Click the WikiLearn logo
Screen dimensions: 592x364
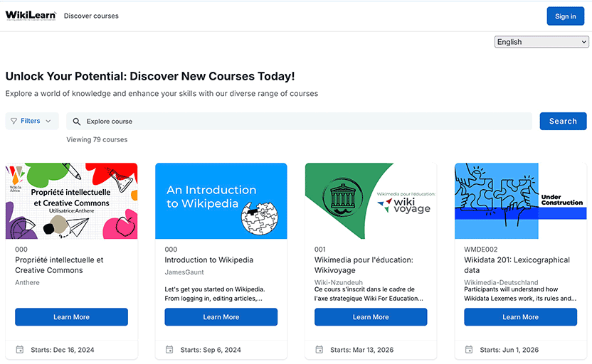[31, 16]
